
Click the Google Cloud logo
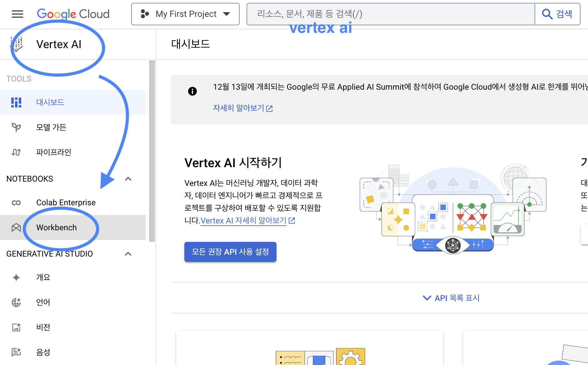[x=73, y=14]
